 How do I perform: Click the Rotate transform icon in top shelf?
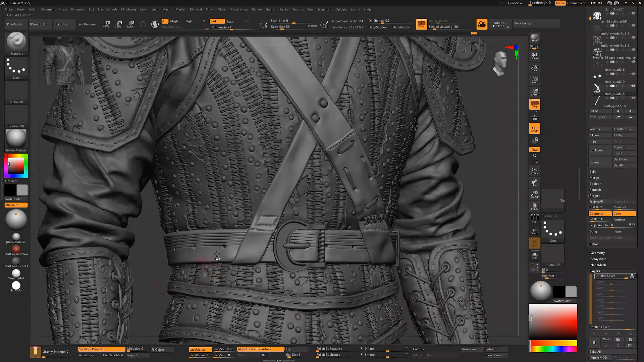coord(131,24)
